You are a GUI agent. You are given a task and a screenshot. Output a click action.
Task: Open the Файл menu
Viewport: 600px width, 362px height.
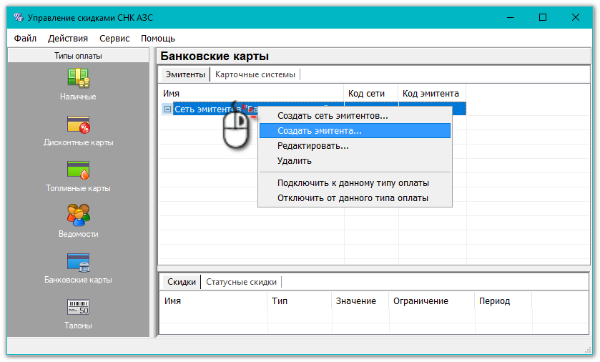click(x=25, y=38)
